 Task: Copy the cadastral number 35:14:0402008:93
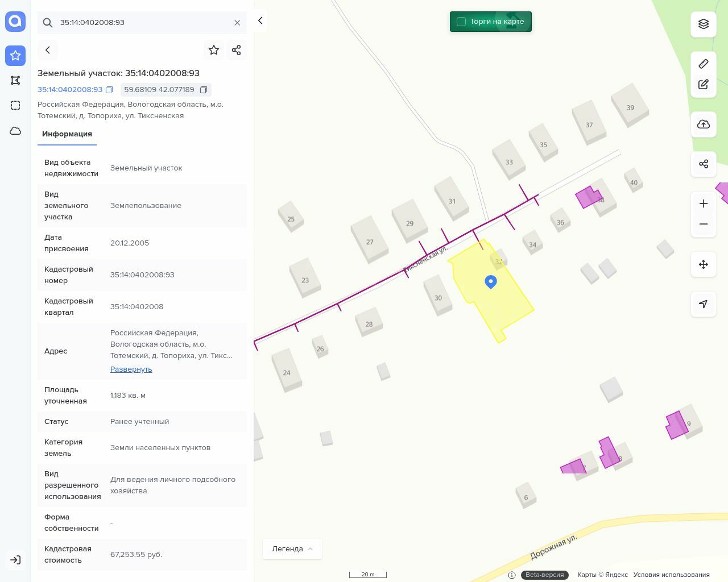[109, 90]
